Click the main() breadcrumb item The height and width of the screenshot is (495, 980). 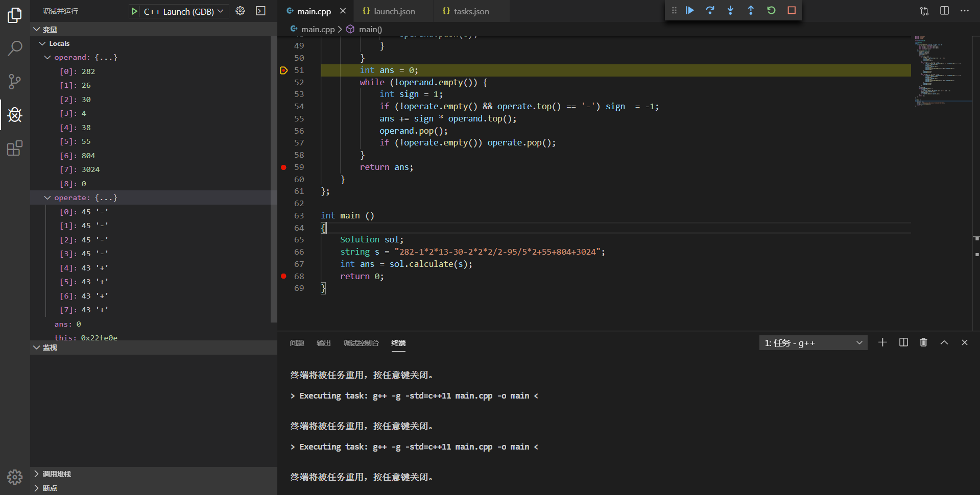[369, 29]
